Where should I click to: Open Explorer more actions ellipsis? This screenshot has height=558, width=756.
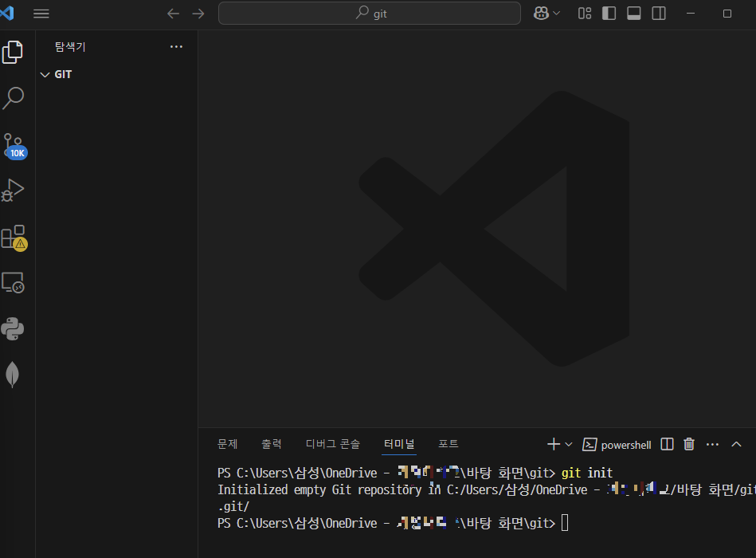pyautogui.click(x=177, y=47)
